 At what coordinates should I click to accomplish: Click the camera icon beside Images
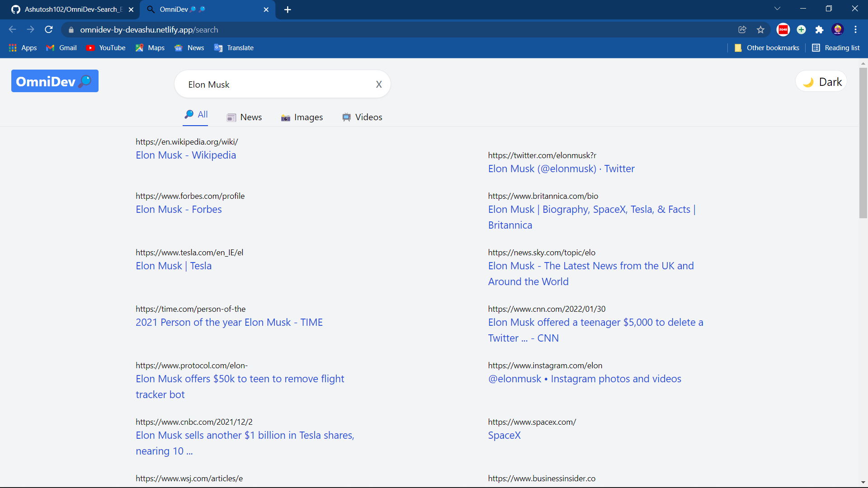pyautogui.click(x=286, y=117)
